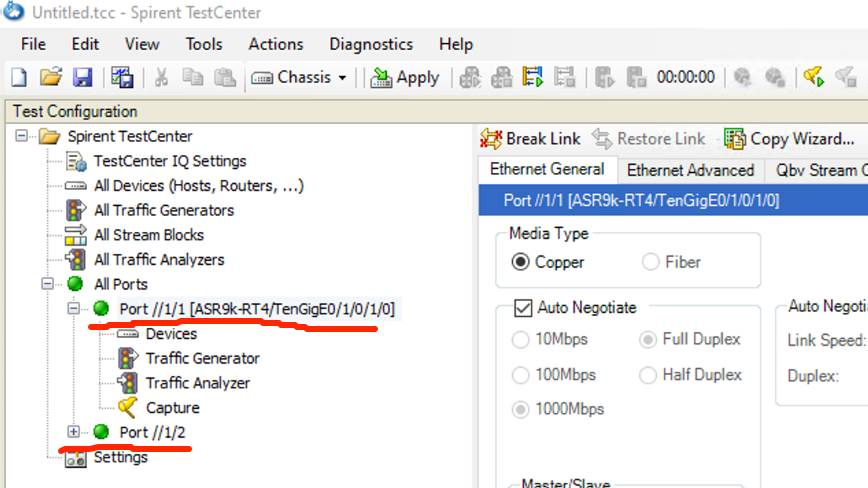Click the save-as template toolbar icon
This screenshot has height=488, width=868.
click(122, 77)
